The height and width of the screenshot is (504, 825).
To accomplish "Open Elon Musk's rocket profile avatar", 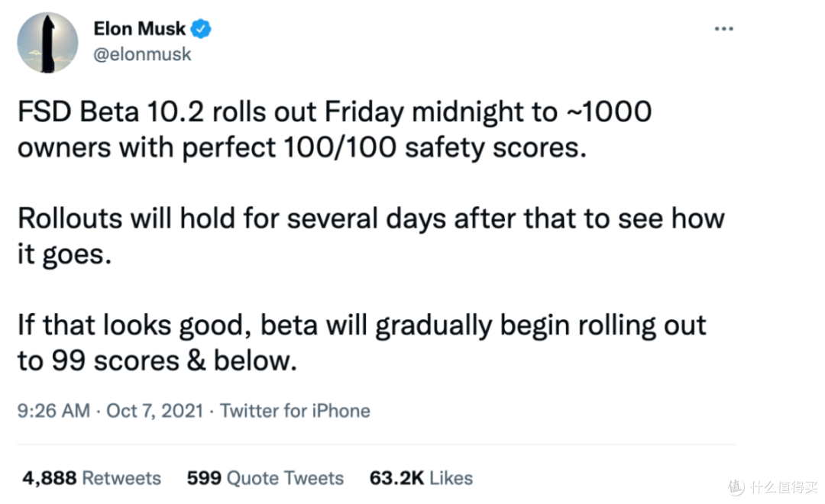I will tap(47, 43).
